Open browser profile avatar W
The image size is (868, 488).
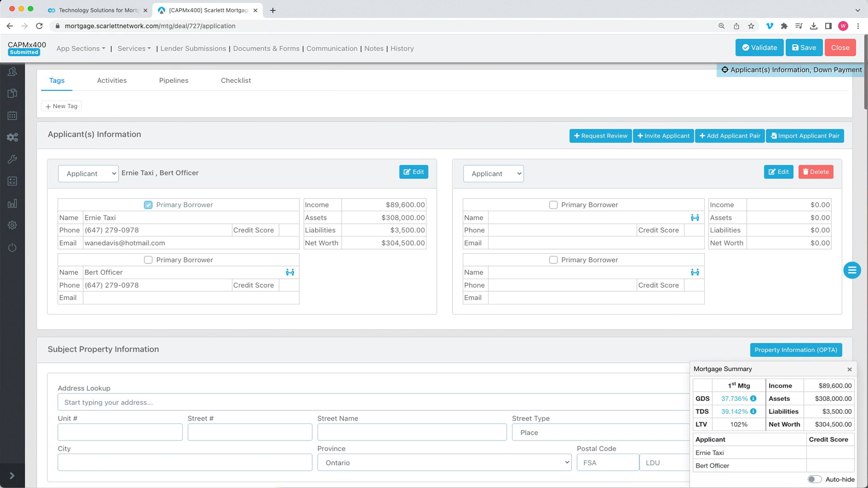pyautogui.click(x=843, y=26)
